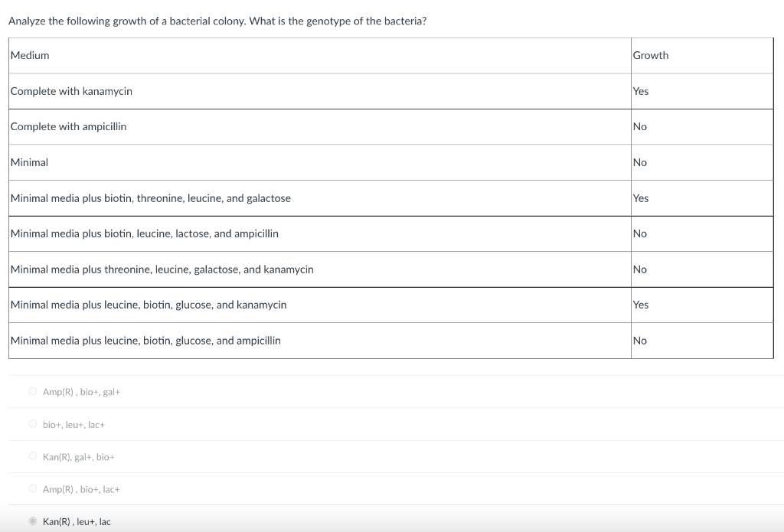
Task: Click the "Minimal" only medium cell
Action: (30, 162)
